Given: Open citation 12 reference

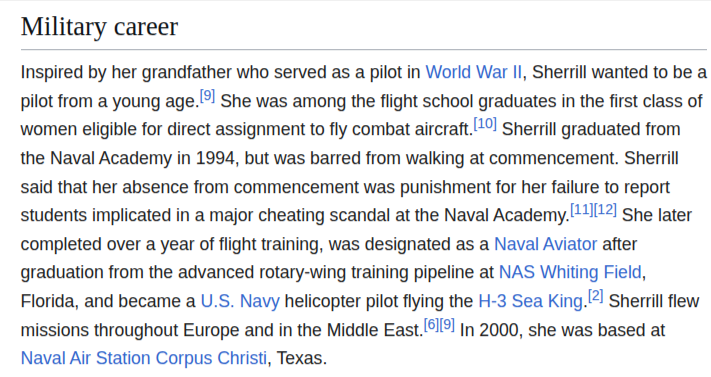Looking at the screenshot, I should pyautogui.click(x=605, y=210).
